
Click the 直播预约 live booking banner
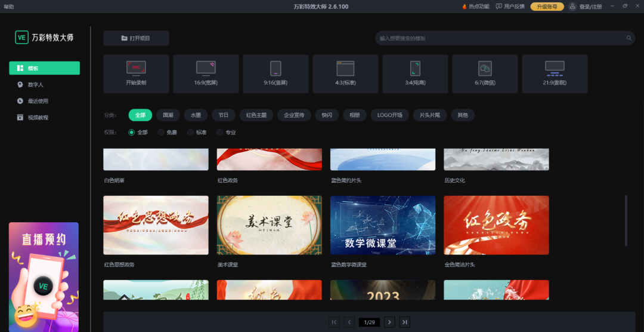(44, 277)
